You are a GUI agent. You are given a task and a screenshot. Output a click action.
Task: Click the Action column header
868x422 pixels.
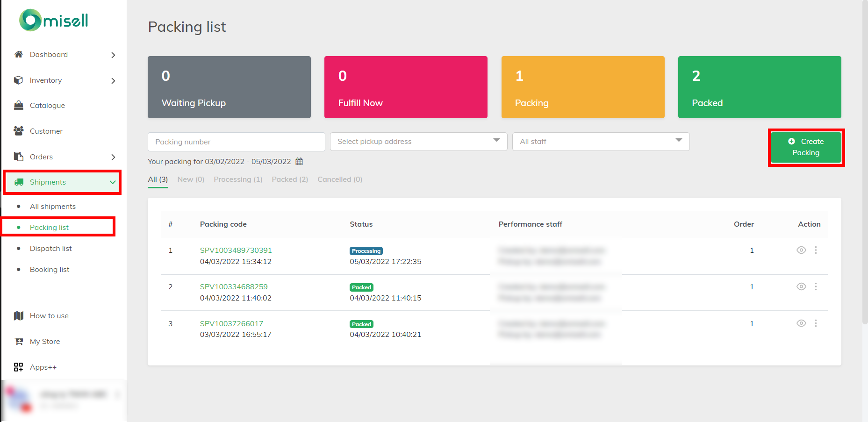pyautogui.click(x=809, y=224)
